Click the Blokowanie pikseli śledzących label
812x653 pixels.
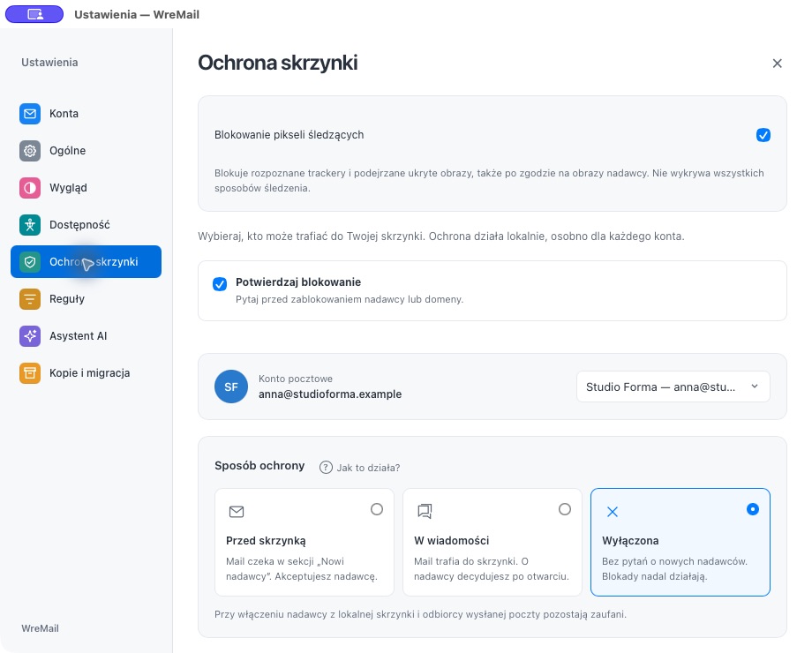point(289,135)
